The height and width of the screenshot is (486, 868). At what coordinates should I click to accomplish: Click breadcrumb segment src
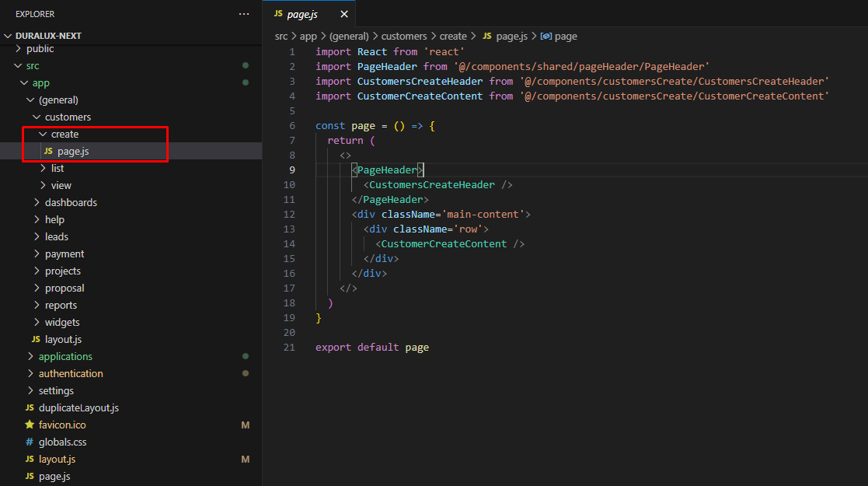[x=281, y=36]
